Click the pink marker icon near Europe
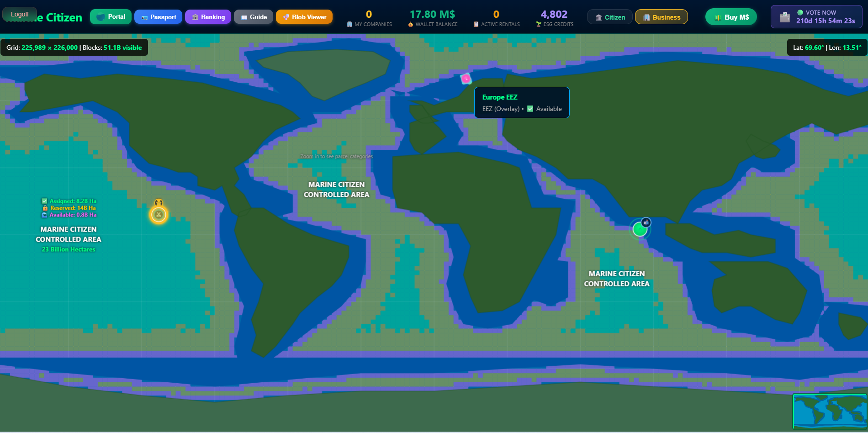 pyautogui.click(x=466, y=79)
